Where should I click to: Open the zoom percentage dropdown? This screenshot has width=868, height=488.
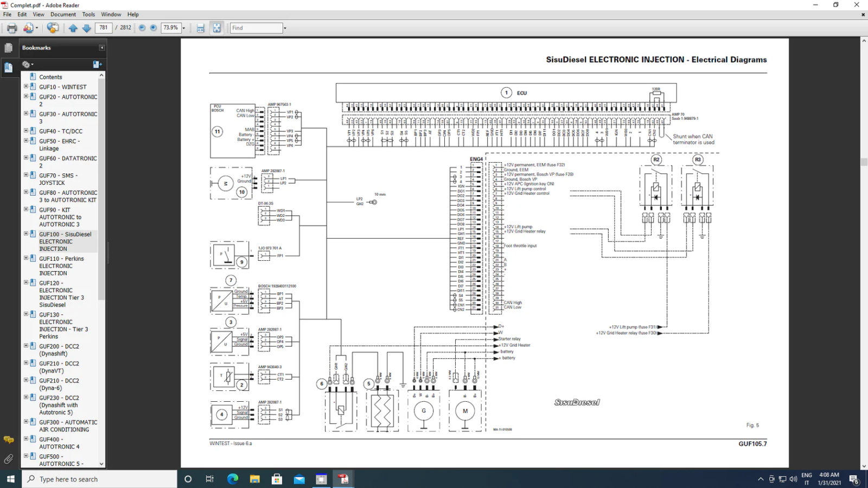(x=184, y=28)
